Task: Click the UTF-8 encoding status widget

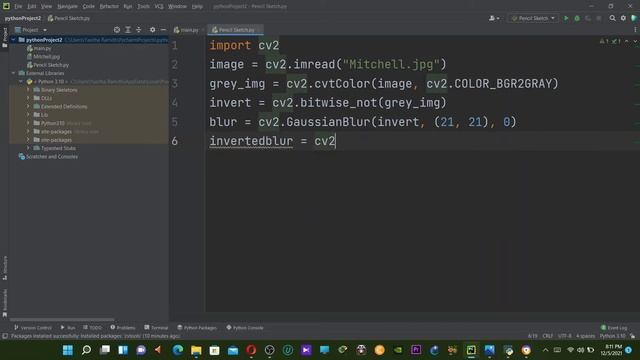Action: 564,336
